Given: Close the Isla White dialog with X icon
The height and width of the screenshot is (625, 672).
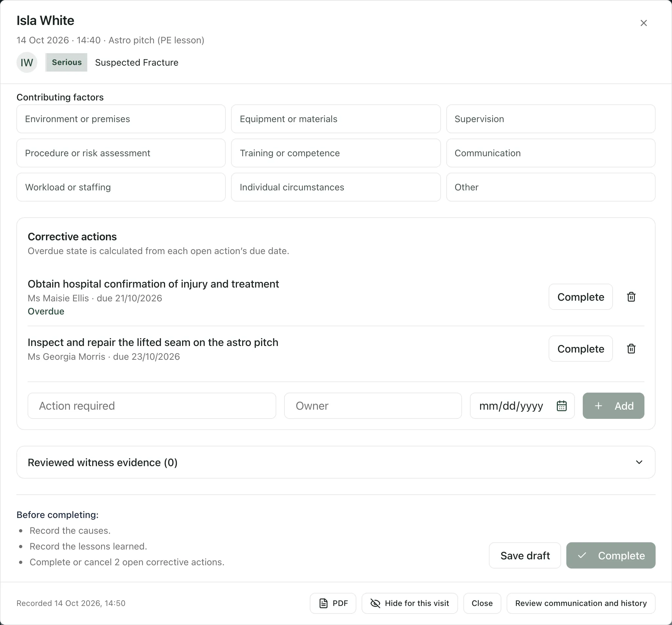Looking at the screenshot, I should 643,23.
